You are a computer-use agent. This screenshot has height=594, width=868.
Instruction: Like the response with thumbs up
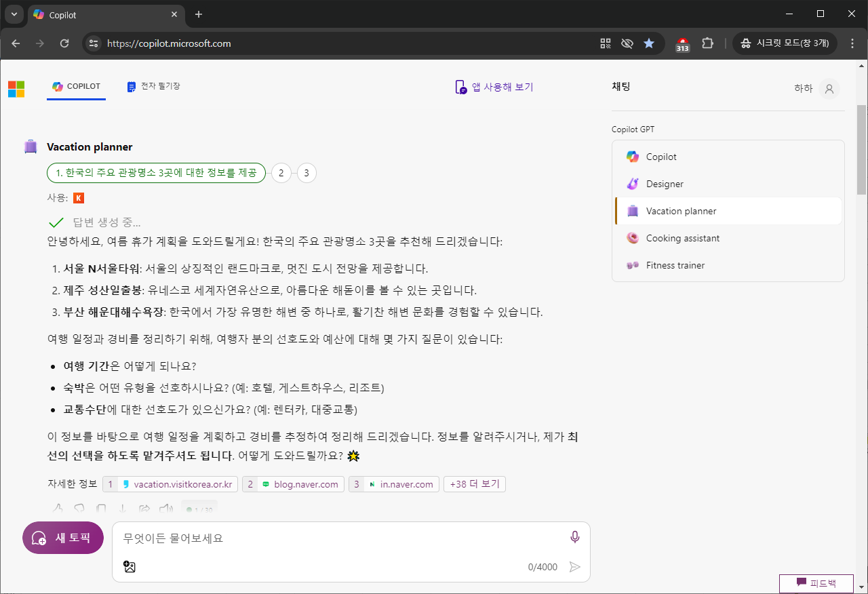[58, 509]
